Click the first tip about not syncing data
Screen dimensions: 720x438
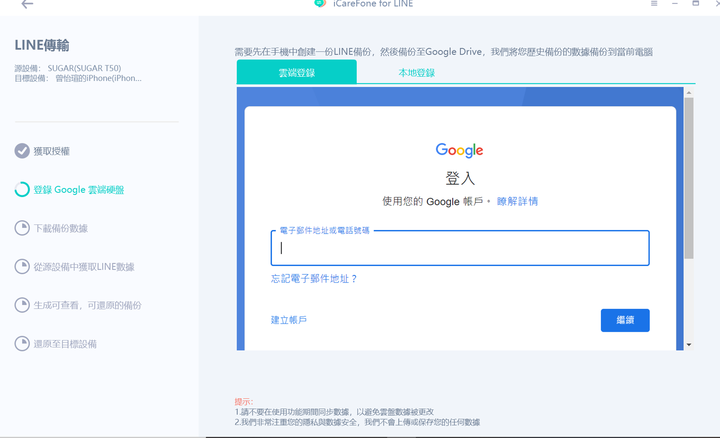pos(334,412)
